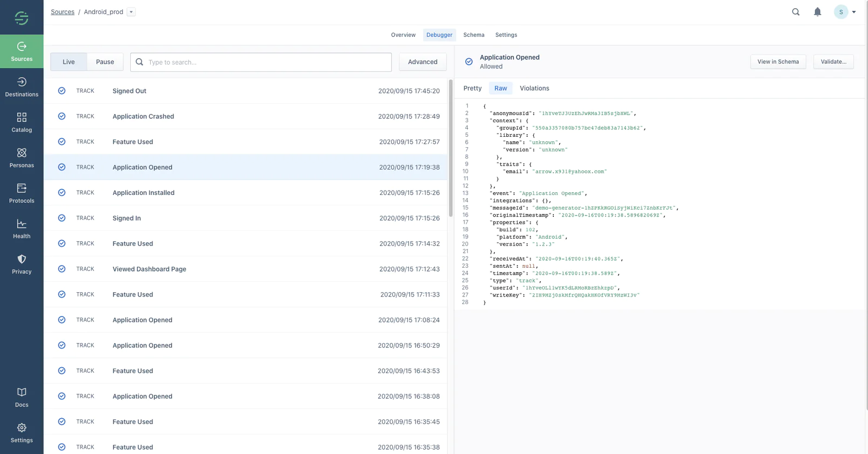
Task: Click Android_prod breadcrumb text
Action: click(x=103, y=12)
